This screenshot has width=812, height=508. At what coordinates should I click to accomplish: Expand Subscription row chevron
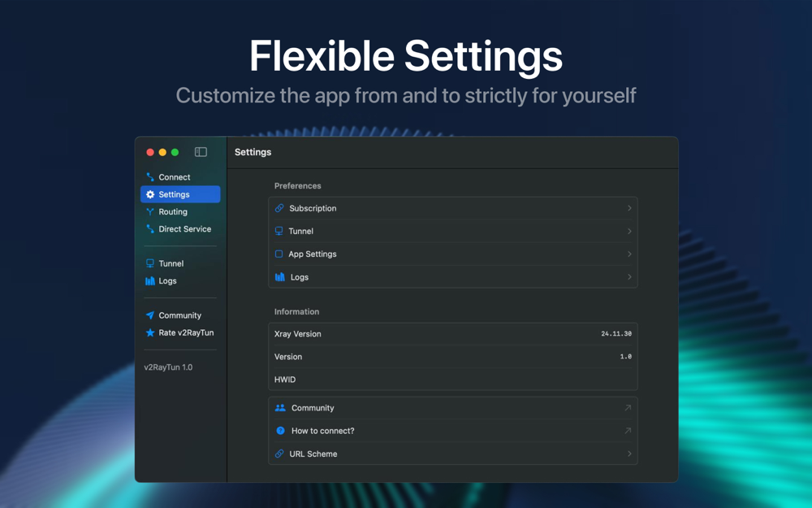click(x=629, y=208)
